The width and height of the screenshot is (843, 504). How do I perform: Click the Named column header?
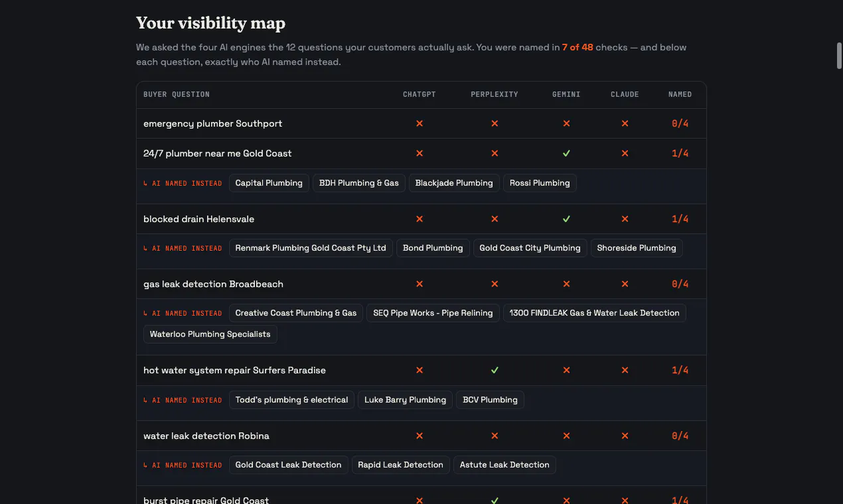click(x=680, y=95)
